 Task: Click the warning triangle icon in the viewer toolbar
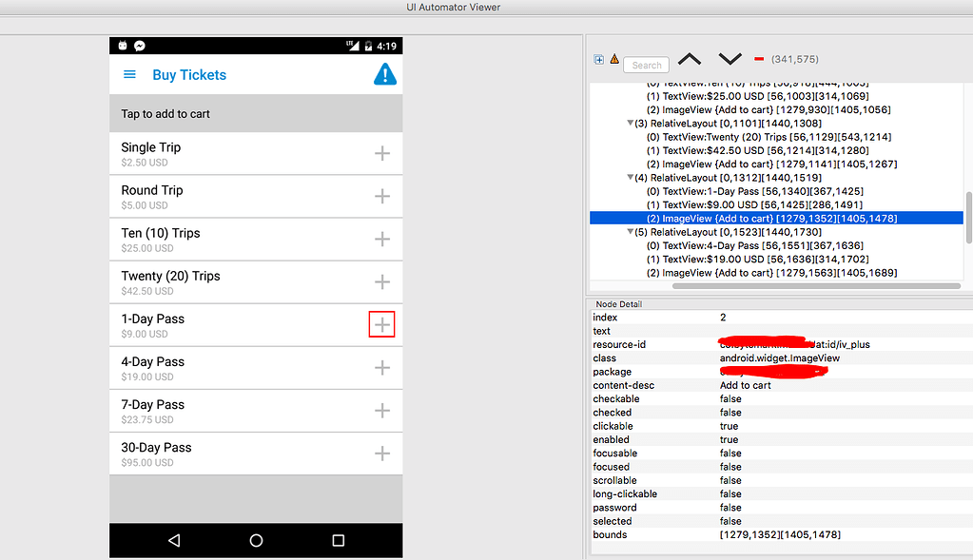613,58
